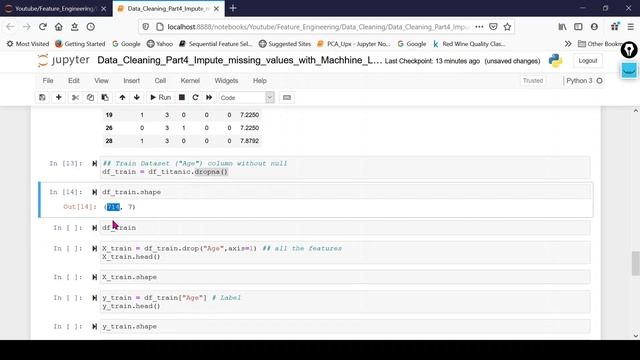Open cell type Code dropdown
640x360 pixels.
coord(246,98)
